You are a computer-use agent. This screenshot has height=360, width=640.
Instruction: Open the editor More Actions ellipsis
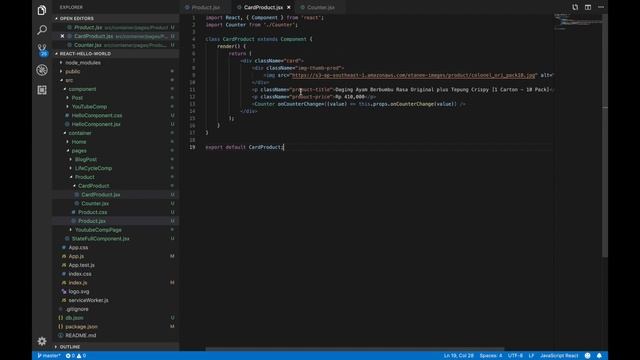coord(601,7)
